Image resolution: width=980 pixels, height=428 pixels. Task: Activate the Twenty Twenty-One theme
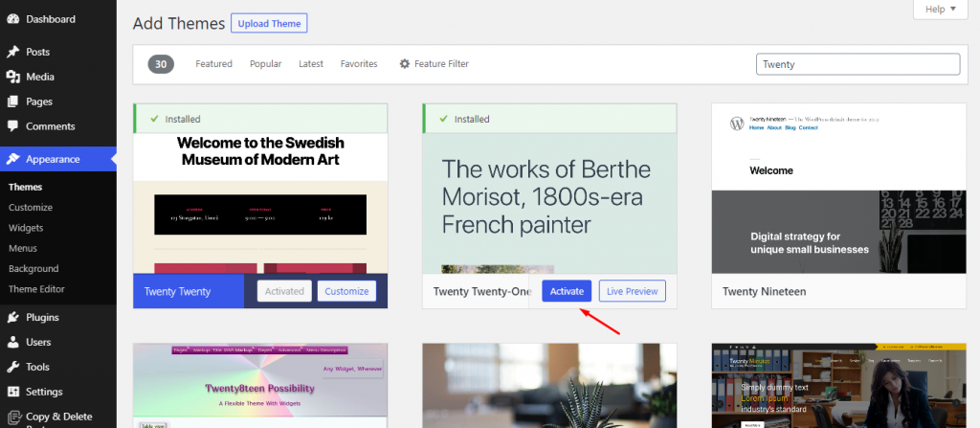tap(567, 291)
